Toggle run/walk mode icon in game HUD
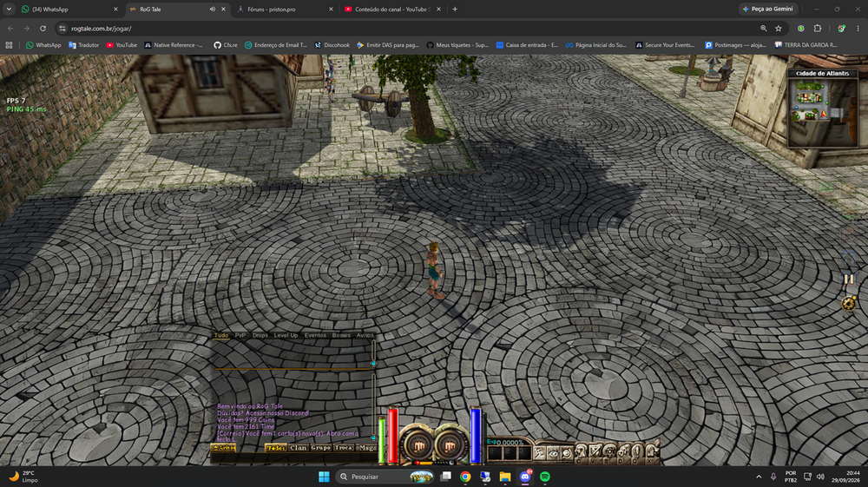Viewport: 868px width, 487px height. (x=539, y=452)
